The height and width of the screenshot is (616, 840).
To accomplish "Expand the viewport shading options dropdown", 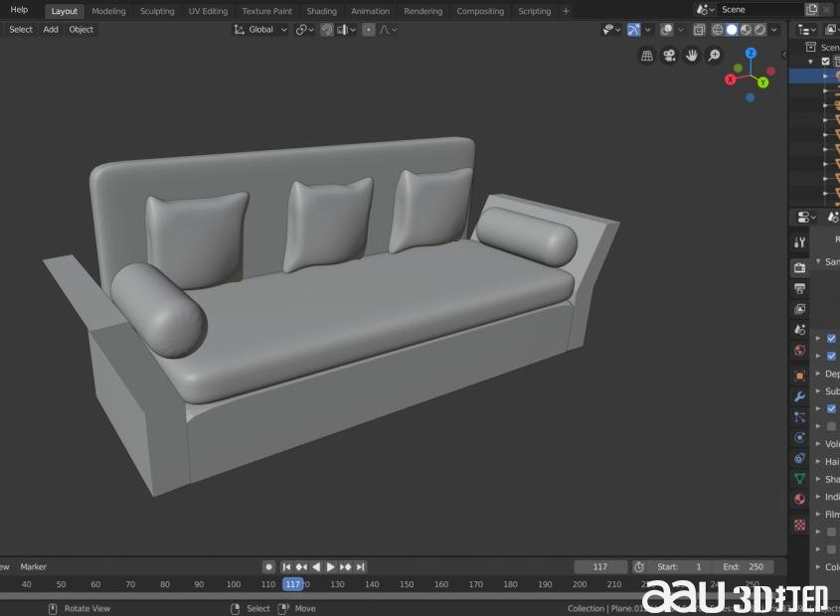I will coord(774,30).
